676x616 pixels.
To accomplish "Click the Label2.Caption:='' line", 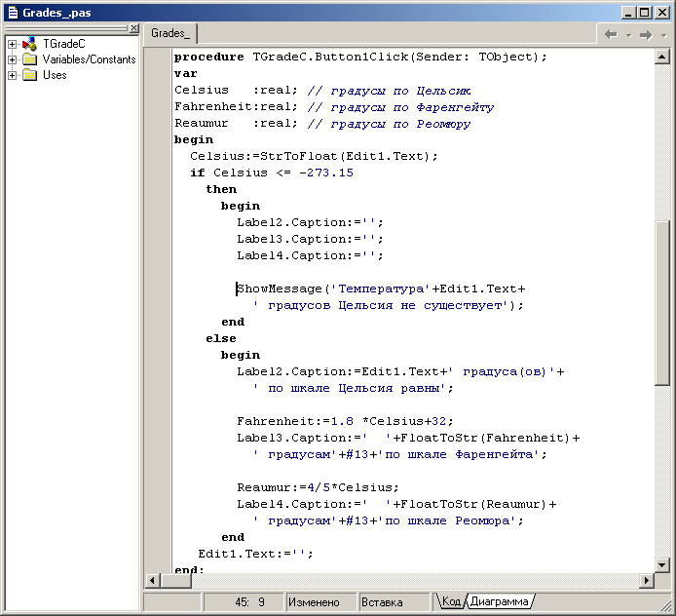I will pos(310,222).
